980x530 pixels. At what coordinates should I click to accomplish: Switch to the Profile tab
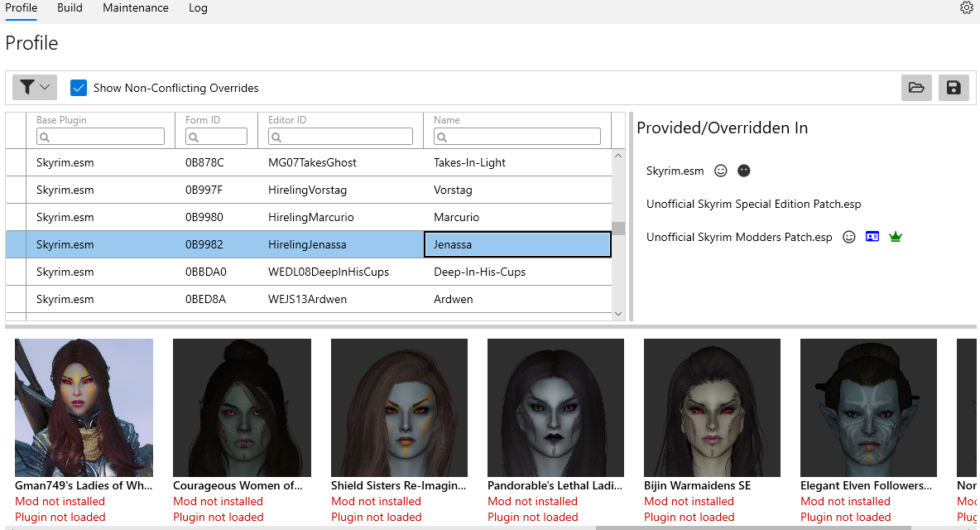coord(22,8)
